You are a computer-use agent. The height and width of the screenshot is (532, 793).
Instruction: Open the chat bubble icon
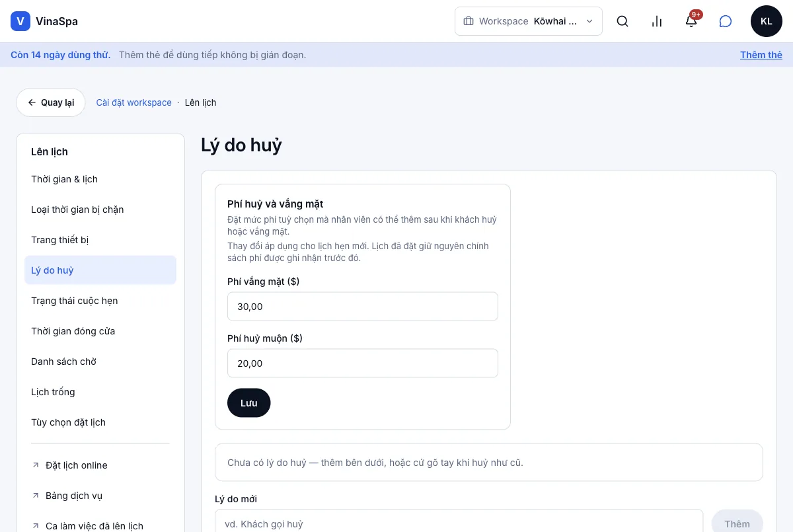[x=726, y=21]
